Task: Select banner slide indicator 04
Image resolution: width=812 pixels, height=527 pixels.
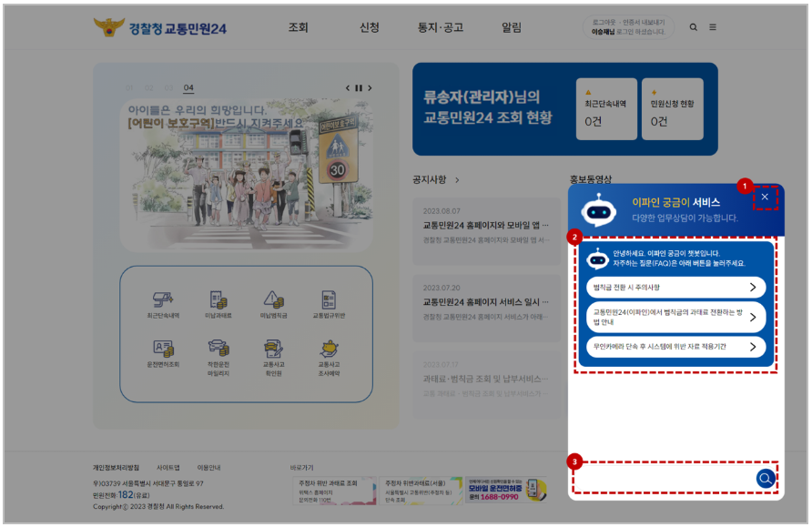Action: pyautogui.click(x=188, y=88)
